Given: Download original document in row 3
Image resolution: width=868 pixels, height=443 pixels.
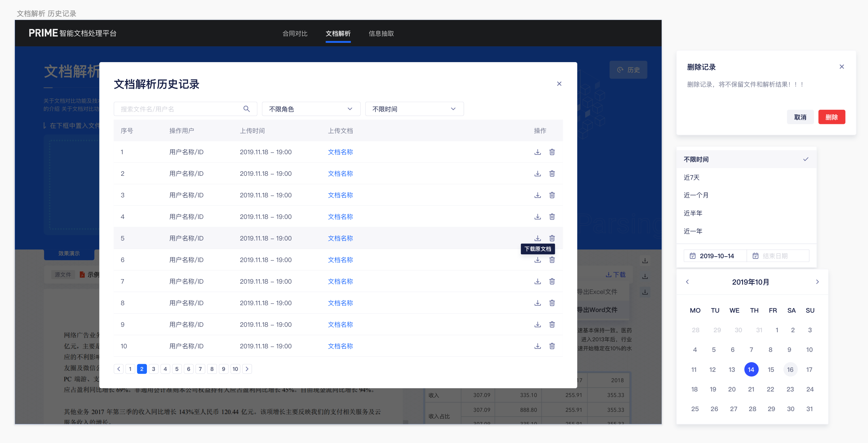Looking at the screenshot, I should [x=537, y=195].
